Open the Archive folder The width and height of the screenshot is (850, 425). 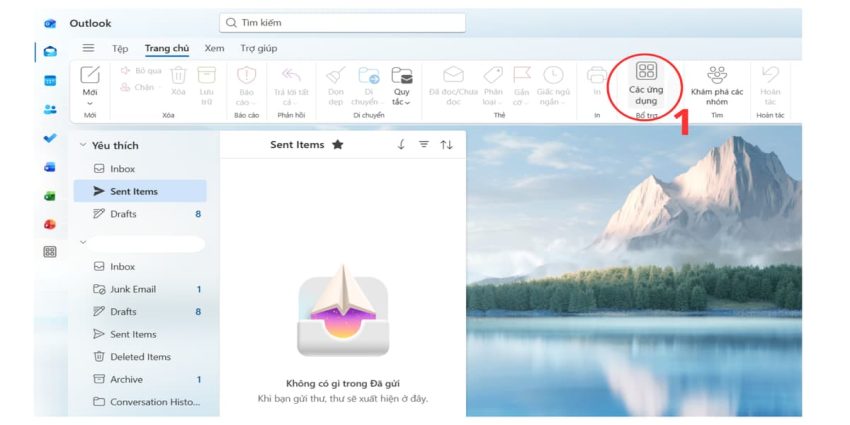140,379
